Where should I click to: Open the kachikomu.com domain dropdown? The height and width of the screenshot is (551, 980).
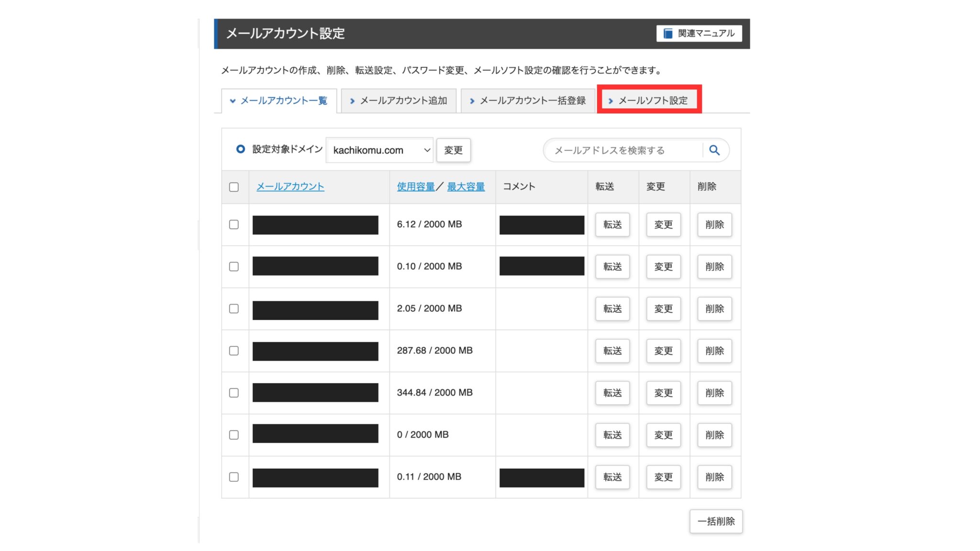[x=379, y=150]
